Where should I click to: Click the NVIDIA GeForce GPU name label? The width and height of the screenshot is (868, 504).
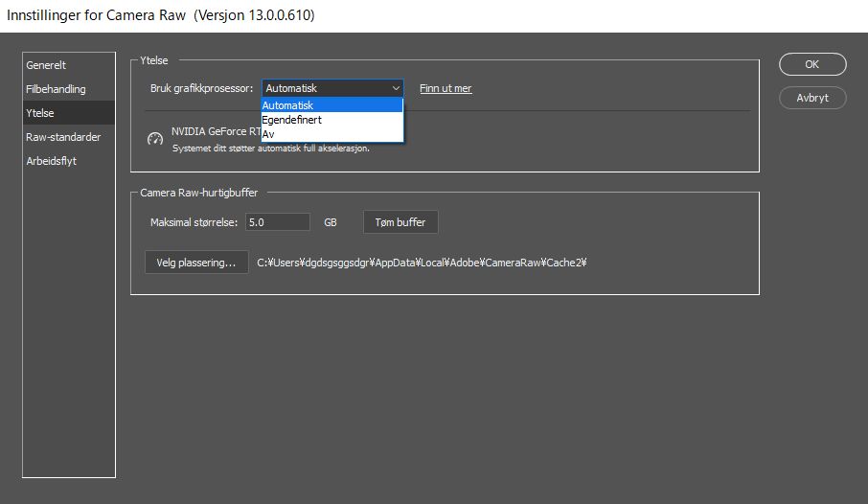(x=216, y=131)
